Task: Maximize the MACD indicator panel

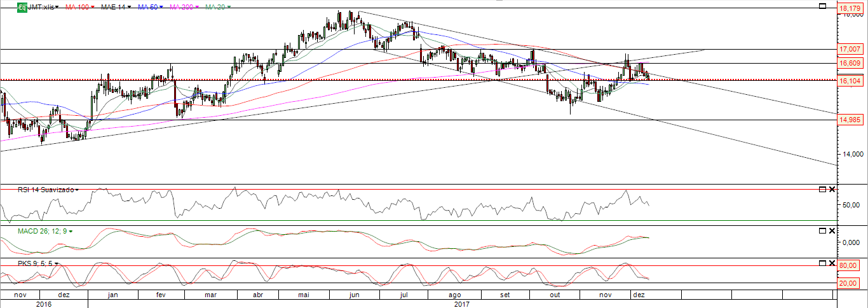Action: (822, 231)
